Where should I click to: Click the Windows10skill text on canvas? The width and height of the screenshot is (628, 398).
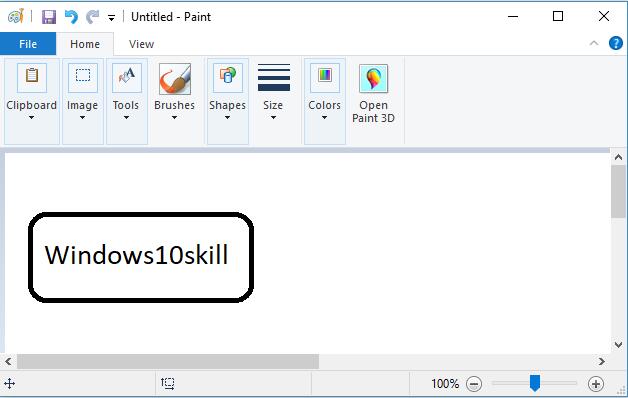click(137, 255)
